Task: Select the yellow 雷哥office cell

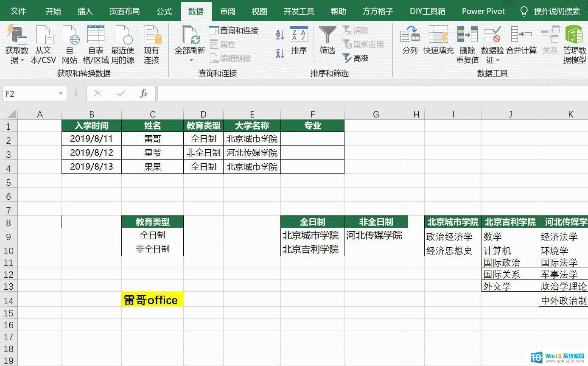Action: click(152, 300)
